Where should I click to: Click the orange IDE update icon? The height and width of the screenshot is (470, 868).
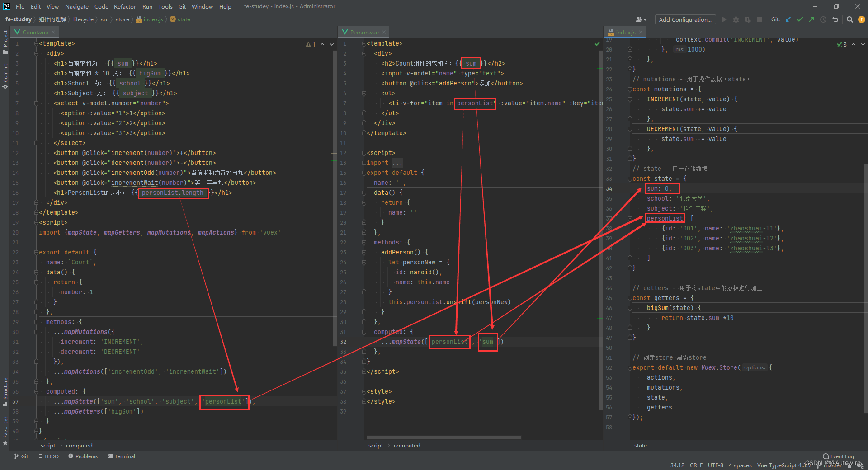tap(862, 19)
